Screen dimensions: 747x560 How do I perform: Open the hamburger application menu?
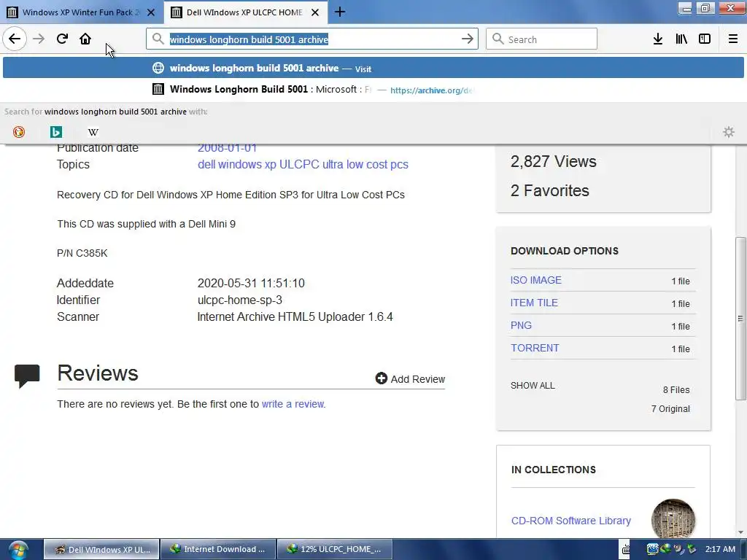732,39
